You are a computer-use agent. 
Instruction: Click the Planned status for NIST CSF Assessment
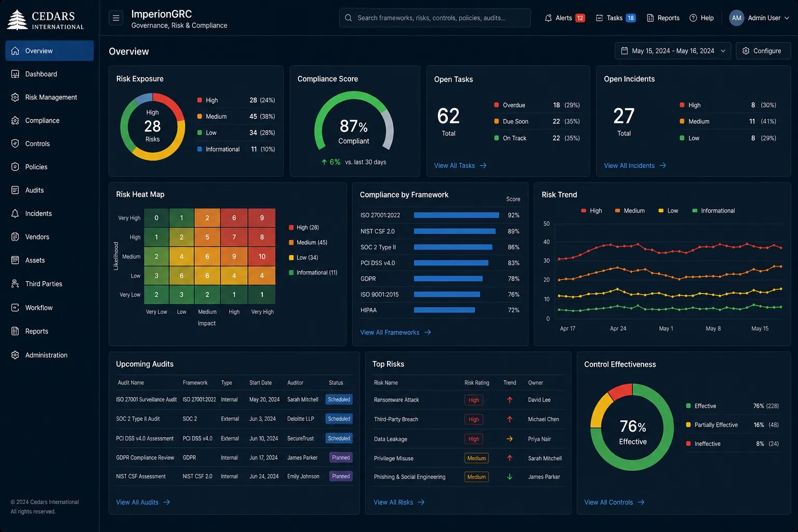pos(341,476)
